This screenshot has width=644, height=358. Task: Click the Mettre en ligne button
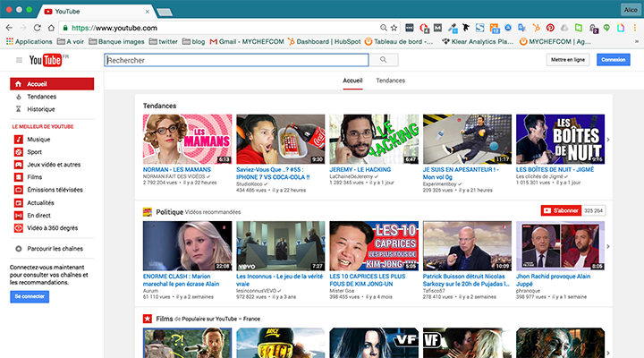coord(568,60)
